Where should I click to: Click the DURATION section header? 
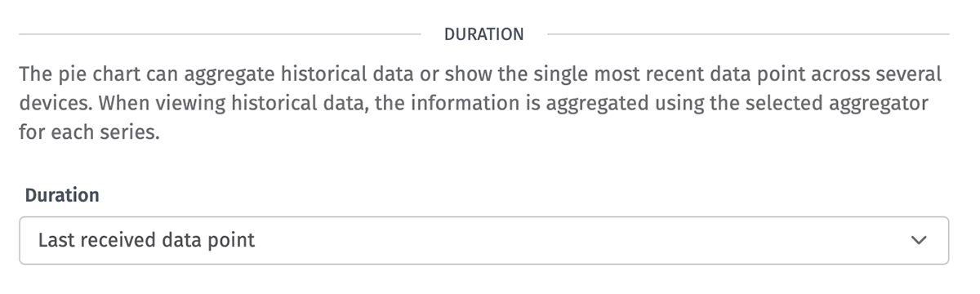coord(483,34)
